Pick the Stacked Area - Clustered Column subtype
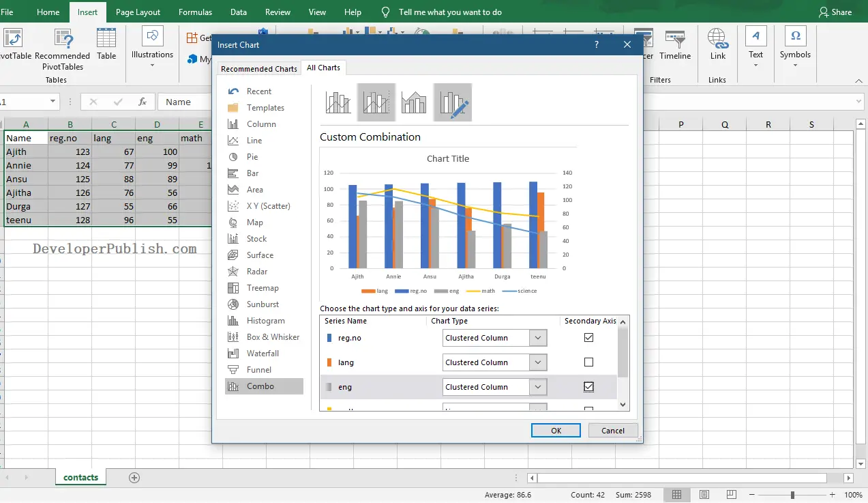 [414, 102]
